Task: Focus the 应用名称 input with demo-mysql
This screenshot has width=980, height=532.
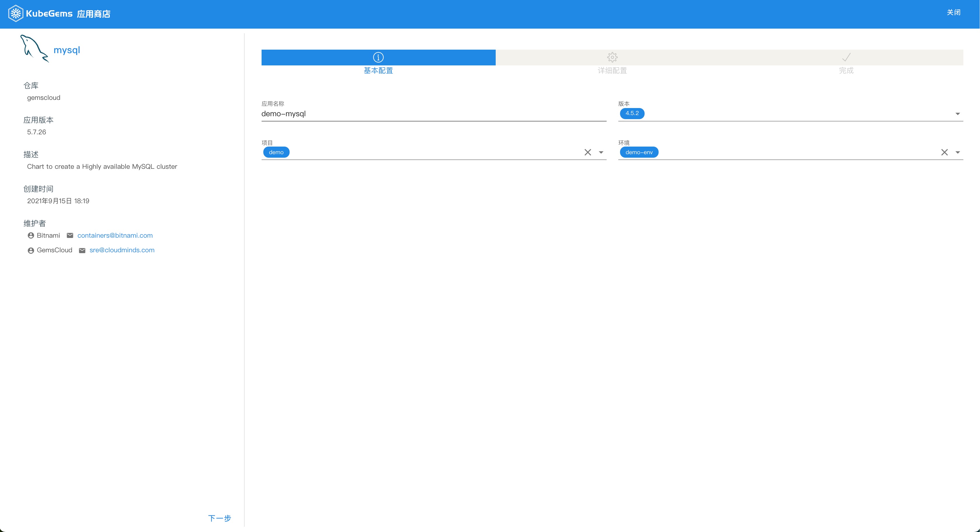Action: point(434,114)
